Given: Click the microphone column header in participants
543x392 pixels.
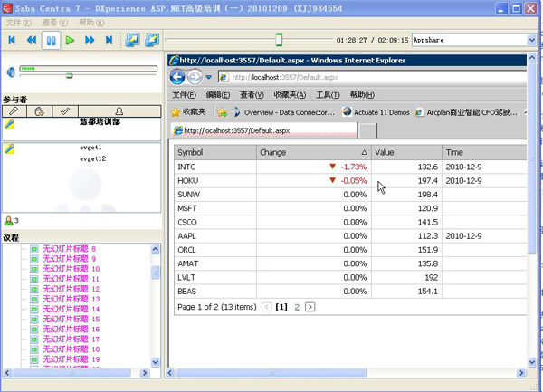Looking at the screenshot, I should 14,110.
